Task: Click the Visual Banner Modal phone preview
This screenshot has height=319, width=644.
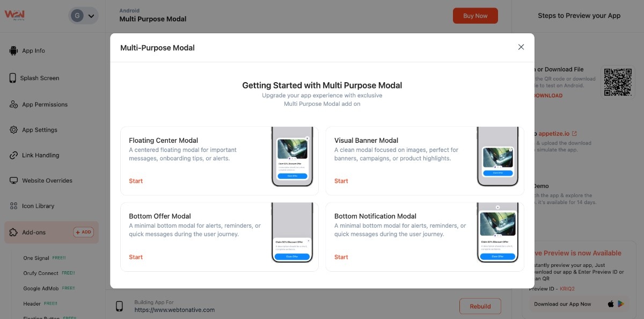Action: click(x=497, y=157)
